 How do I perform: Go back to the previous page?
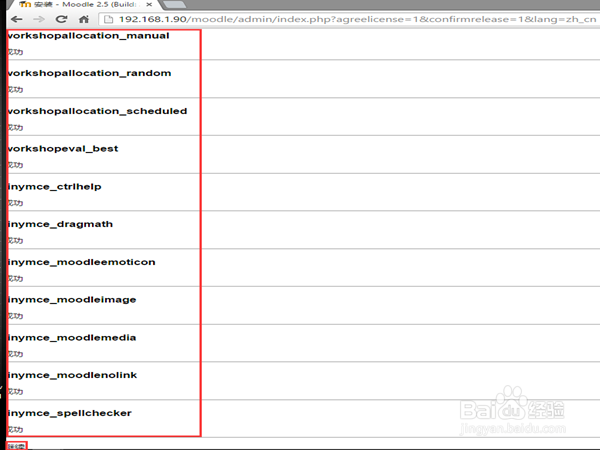(x=16, y=19)
